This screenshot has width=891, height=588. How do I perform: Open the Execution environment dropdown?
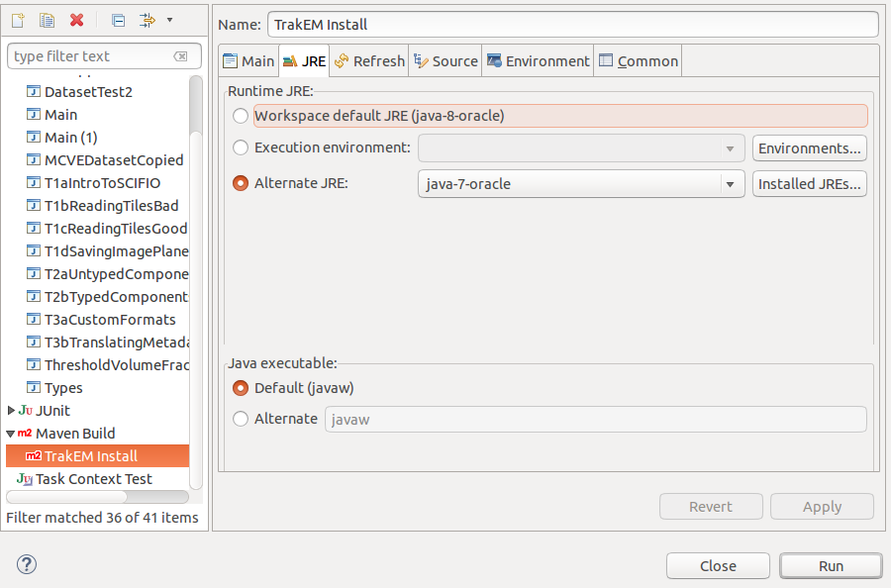coord(731,148)
